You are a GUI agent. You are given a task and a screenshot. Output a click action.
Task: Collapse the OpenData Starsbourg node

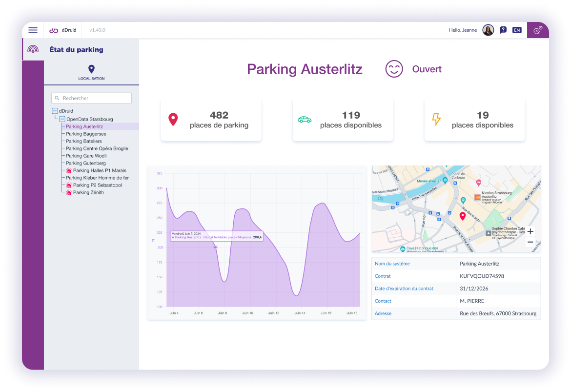tap(62, 119)
